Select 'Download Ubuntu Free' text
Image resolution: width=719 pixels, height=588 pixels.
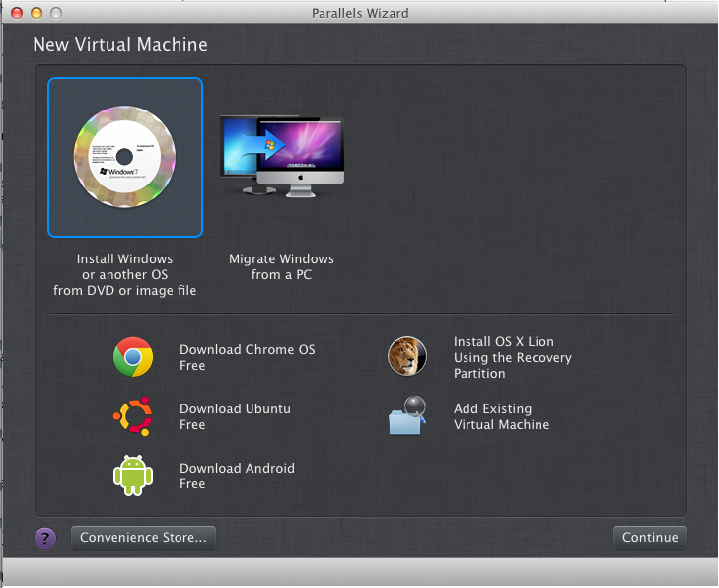[x=235, y=416]
